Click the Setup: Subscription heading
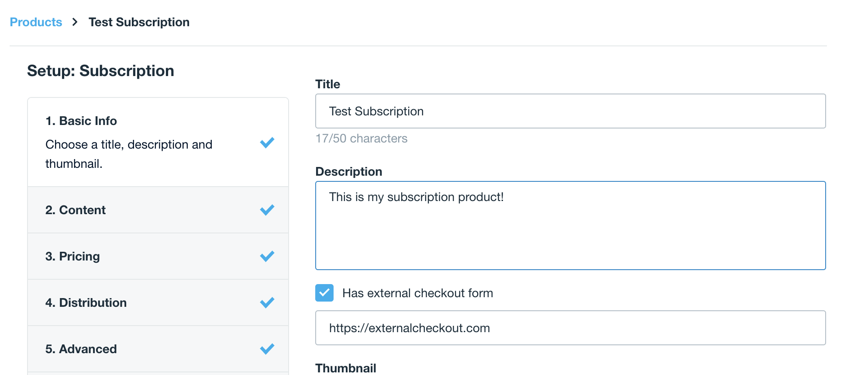 tap(100, 71)
